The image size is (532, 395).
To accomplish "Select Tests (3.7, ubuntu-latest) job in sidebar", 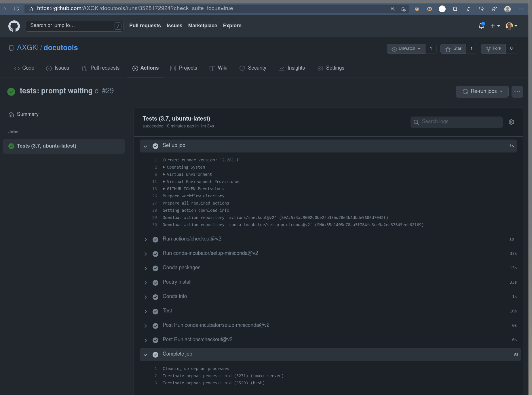I will [x=64, y=146].
